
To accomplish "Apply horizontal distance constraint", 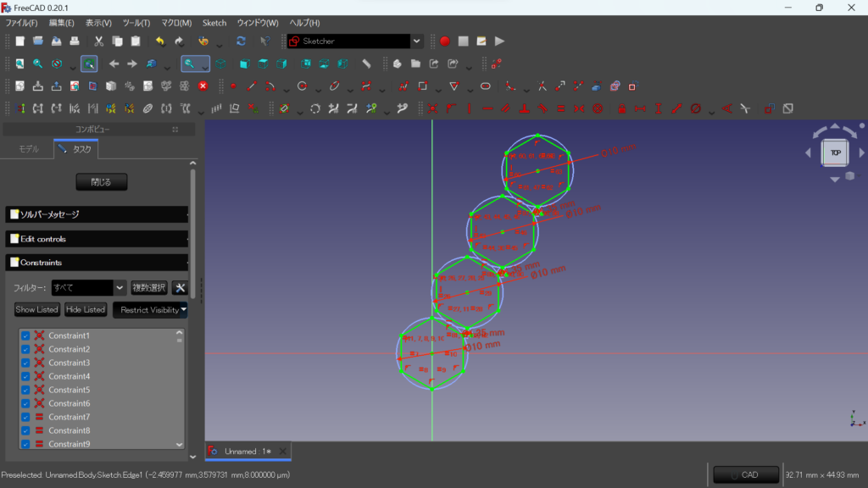I will point(640,109).
